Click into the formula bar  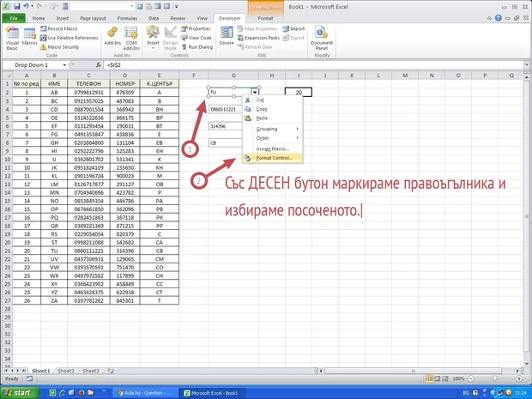[314, 65]
